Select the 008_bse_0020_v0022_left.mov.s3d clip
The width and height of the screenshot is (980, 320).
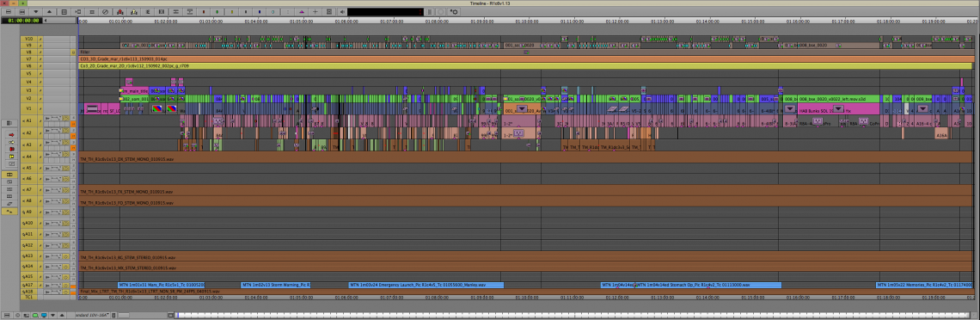click(838, 99)
